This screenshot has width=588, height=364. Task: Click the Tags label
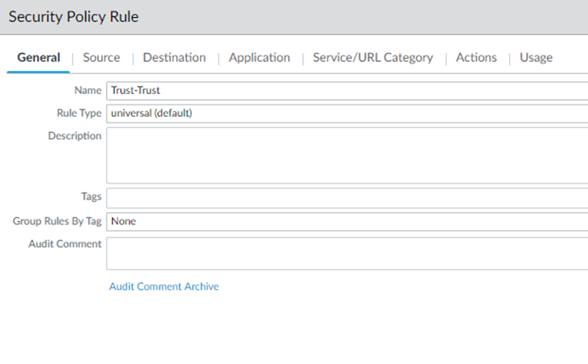click(x=91, y=197)
